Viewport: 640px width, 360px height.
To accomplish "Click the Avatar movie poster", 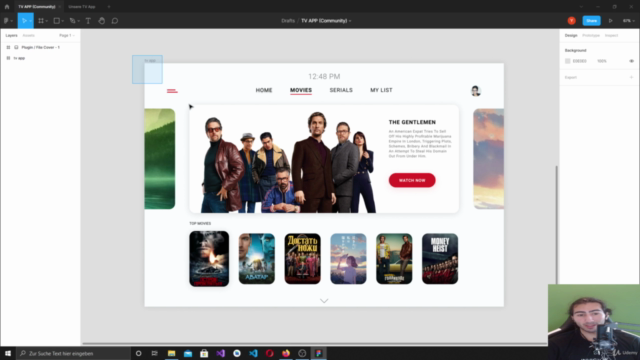I will (257, 259).
